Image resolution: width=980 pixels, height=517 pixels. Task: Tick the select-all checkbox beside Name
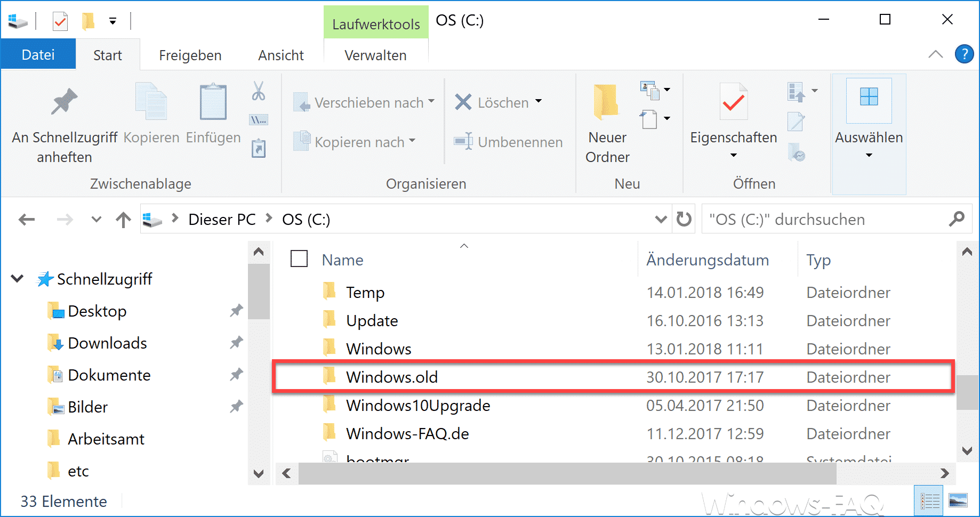pyautogui.click(x=299, y=259)
